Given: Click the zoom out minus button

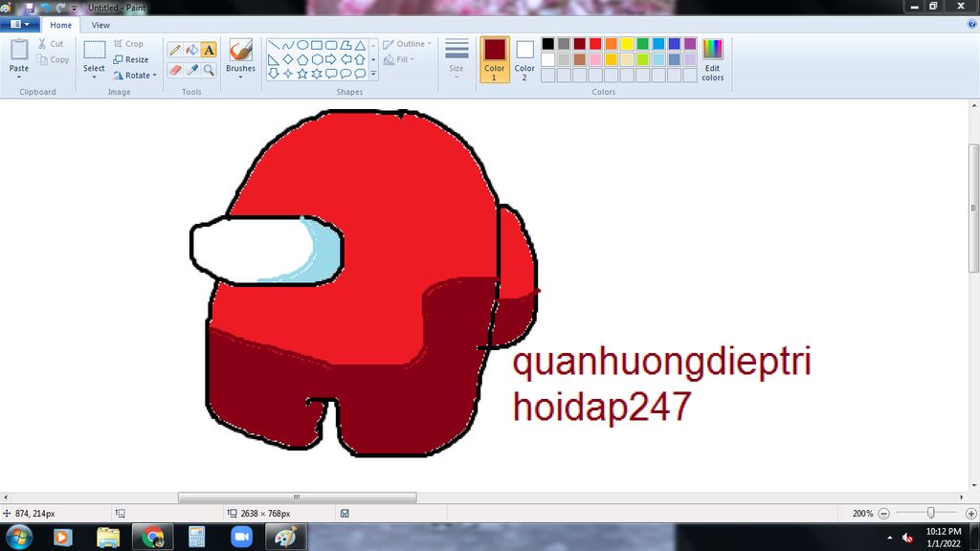Looking at the screenshot, I should [883, 514].
